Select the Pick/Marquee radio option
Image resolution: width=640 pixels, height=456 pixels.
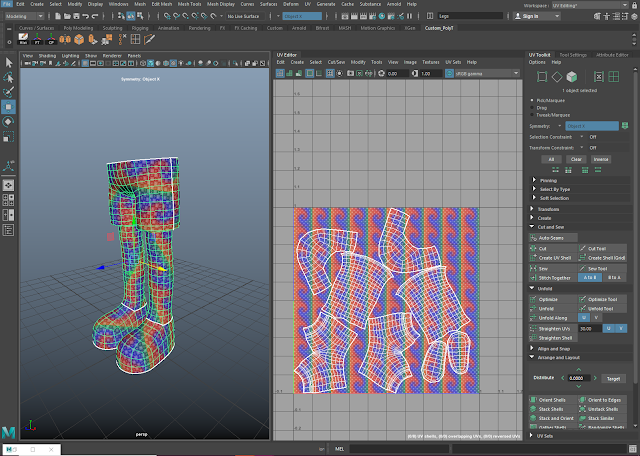point(532,101)
